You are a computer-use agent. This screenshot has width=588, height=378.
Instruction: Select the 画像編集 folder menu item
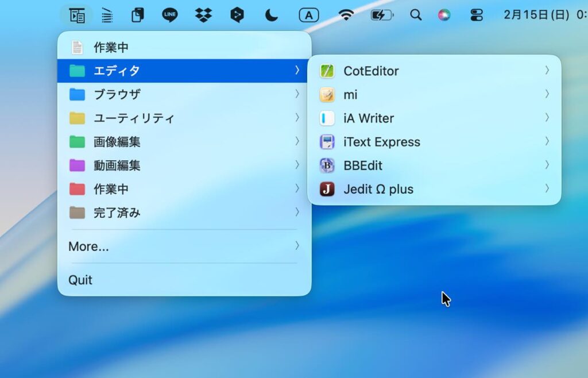tap(117, 142)
